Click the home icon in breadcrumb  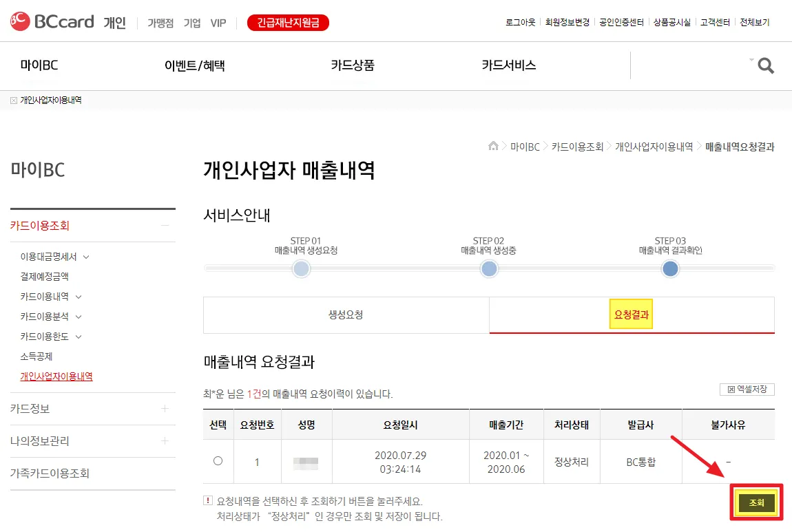click(493, 146)
